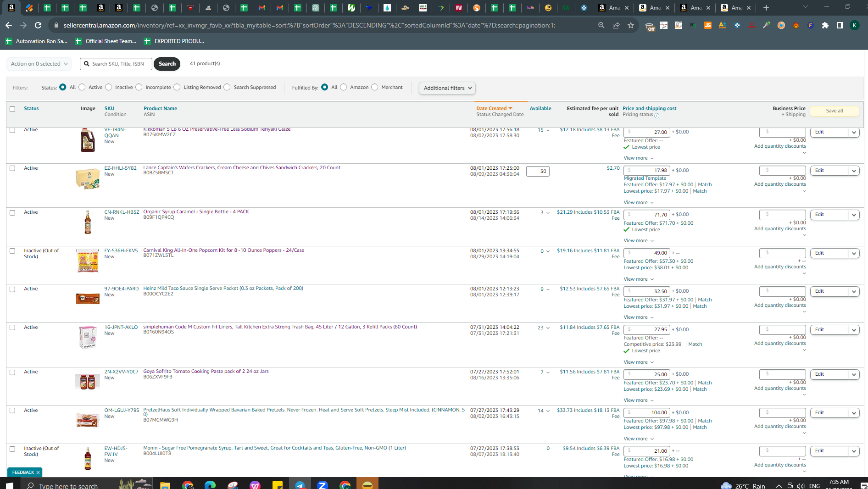Open the Automation Ron Sa... bookmark
This screenshot has height=489, width=868.
pos(36,41)
